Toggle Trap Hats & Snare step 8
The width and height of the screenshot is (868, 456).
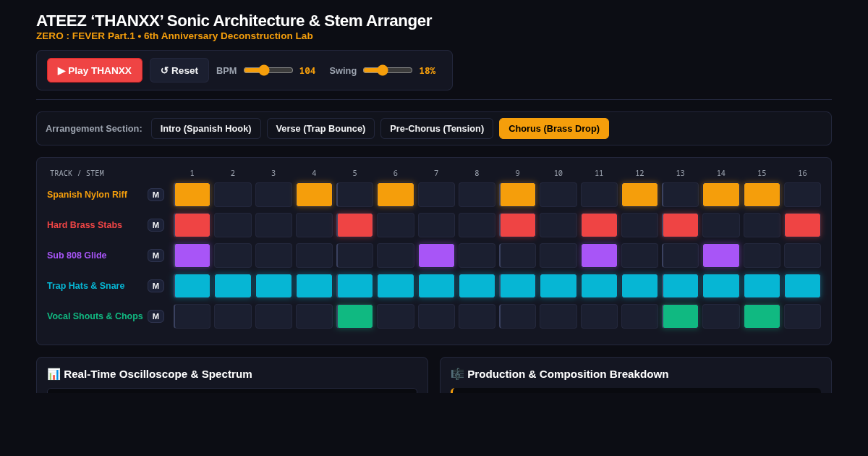pyautogui.click(x=477, y=286)
